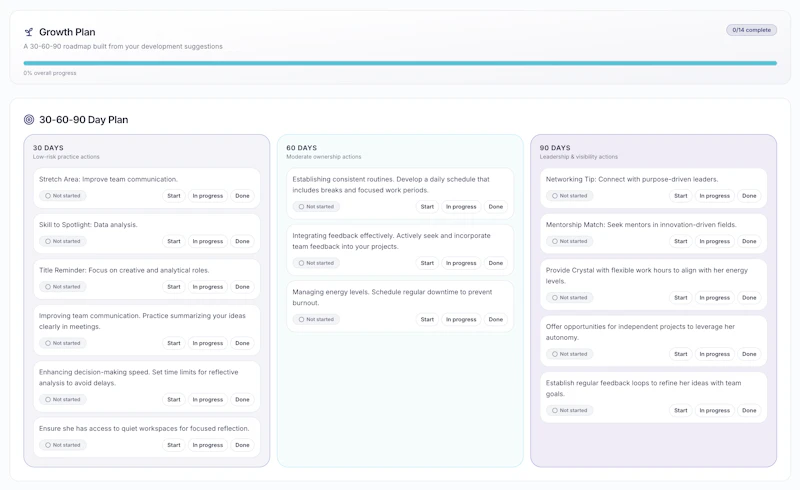The width and height of the screenshot is (800, 490).
Task: Click the 30-60-90 Day Plan target icon
Action: coord(29,119)
